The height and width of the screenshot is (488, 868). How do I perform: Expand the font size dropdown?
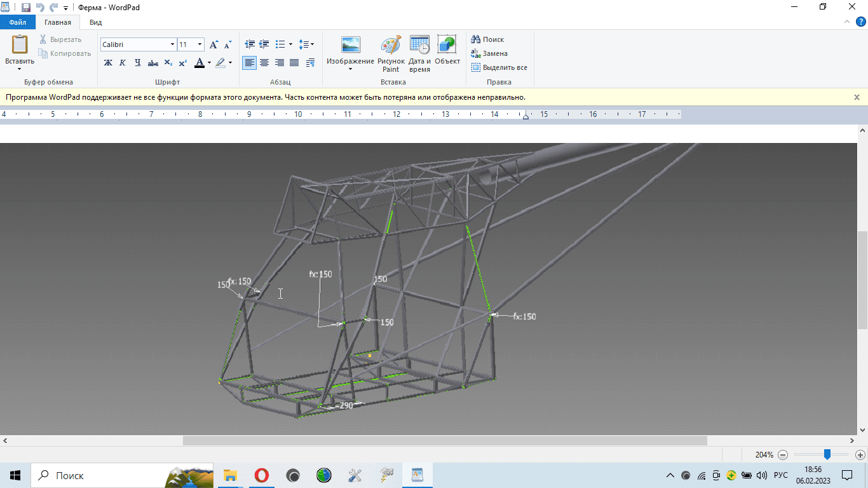point(200,44)
